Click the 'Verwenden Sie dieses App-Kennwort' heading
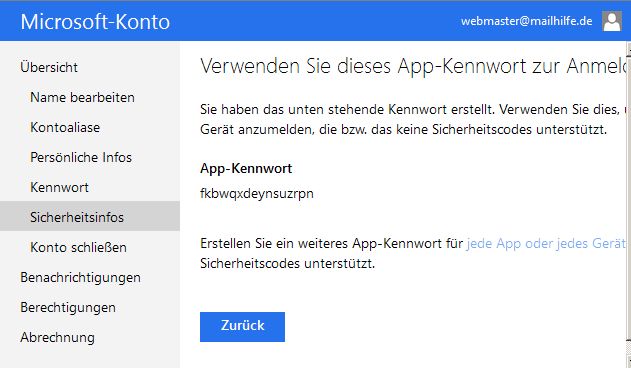This screenshot has height=368, width=631. [x=414, y=66]
